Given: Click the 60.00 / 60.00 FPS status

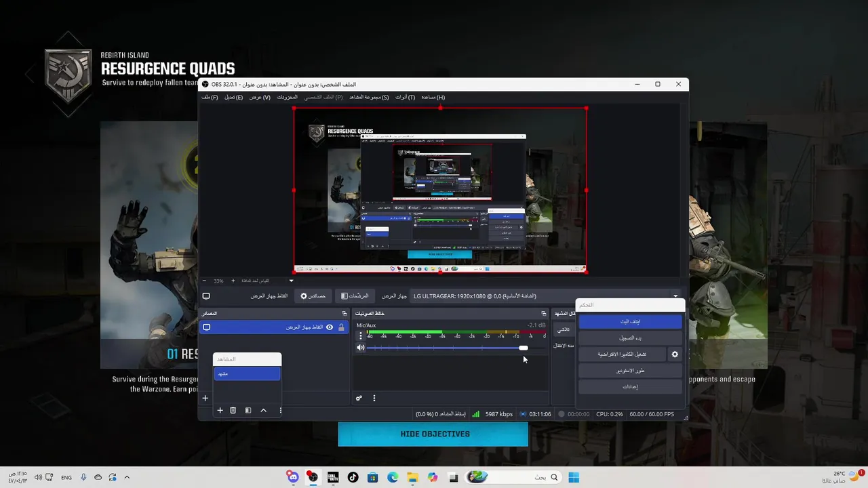Looking at the screenshot, I should click(652, 414).
